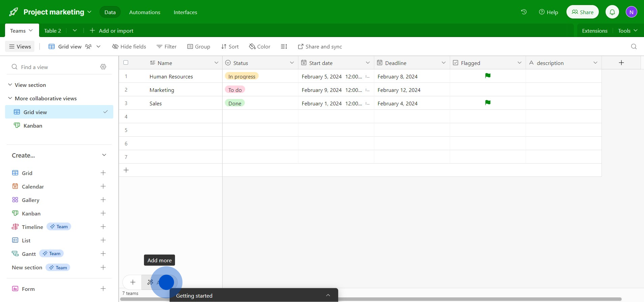Check Flagged for the Marketing row

(x=488, y=90)
